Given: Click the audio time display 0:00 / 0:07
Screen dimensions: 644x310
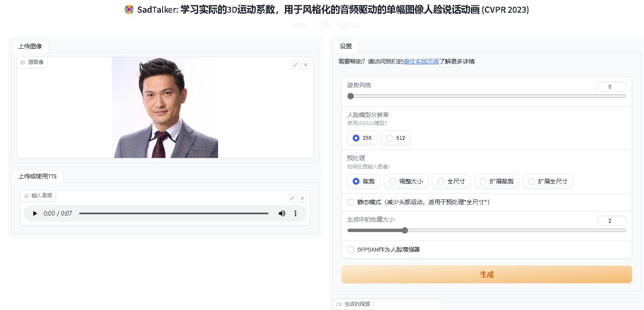Looking at the screenshot, I should (x=58, y=213).
